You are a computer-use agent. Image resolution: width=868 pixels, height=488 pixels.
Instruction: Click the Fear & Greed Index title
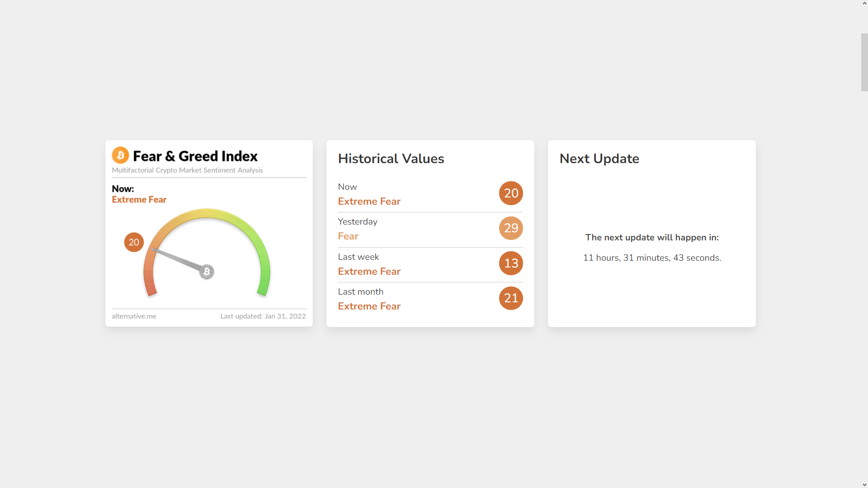195,156
